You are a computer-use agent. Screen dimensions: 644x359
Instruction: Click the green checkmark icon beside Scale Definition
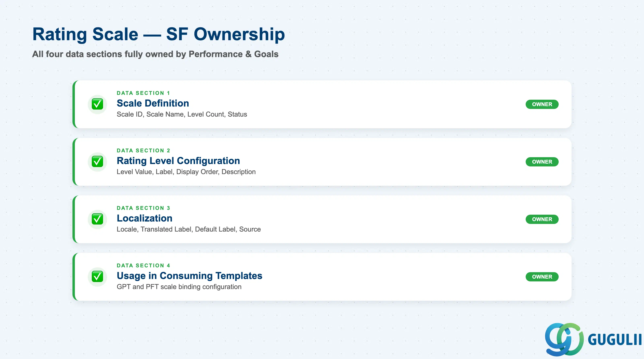[97, 104]
